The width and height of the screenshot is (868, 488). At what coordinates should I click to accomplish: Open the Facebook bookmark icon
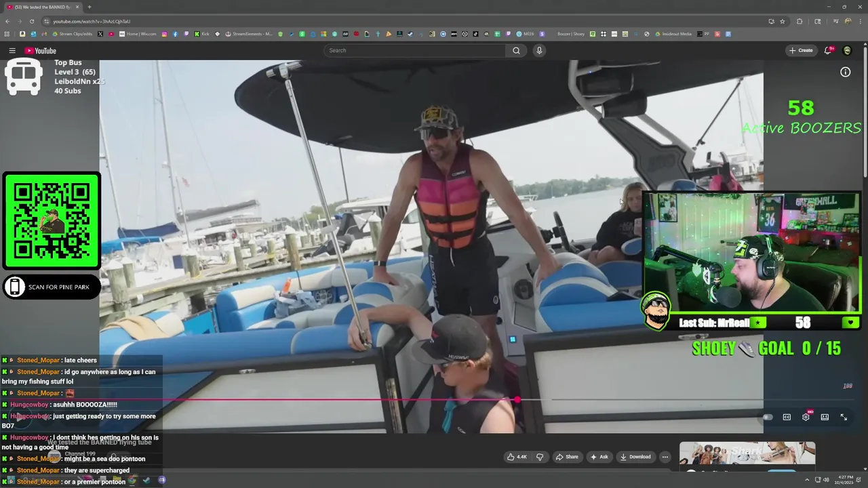[x=175, y=34]
